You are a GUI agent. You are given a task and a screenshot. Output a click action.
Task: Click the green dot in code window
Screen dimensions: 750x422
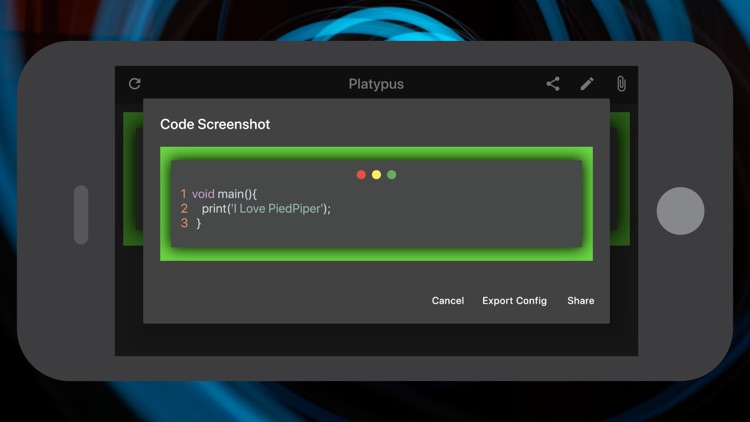(391, 175)
